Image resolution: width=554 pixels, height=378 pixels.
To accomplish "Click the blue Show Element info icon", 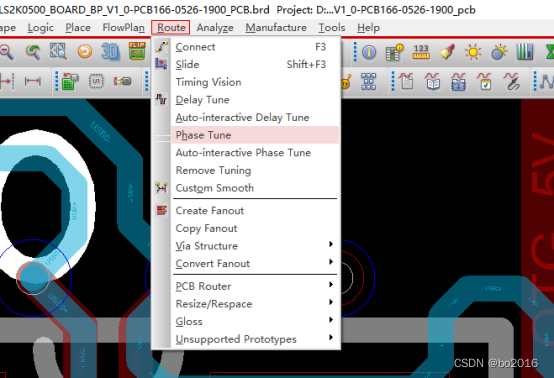I will 369,52.
